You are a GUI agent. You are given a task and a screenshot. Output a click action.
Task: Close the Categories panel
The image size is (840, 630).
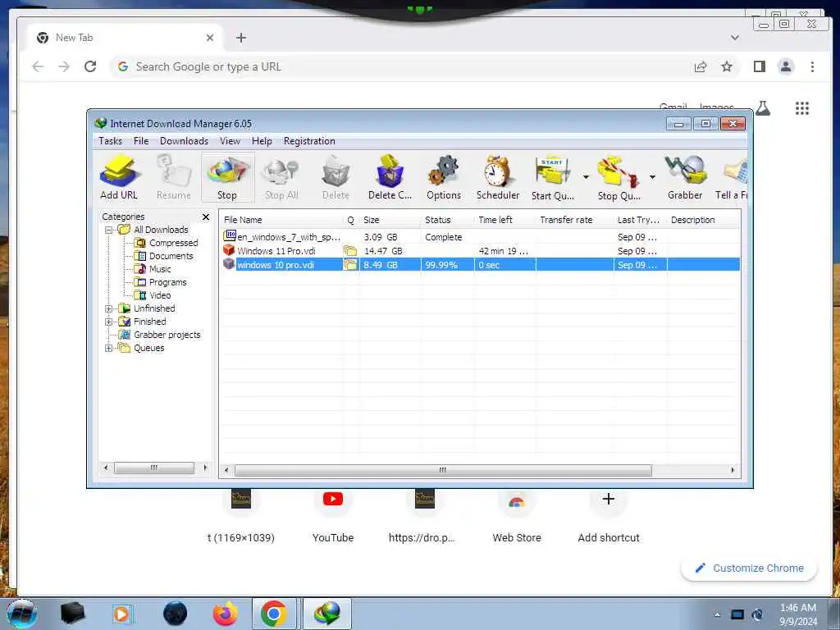coord(206,217)
